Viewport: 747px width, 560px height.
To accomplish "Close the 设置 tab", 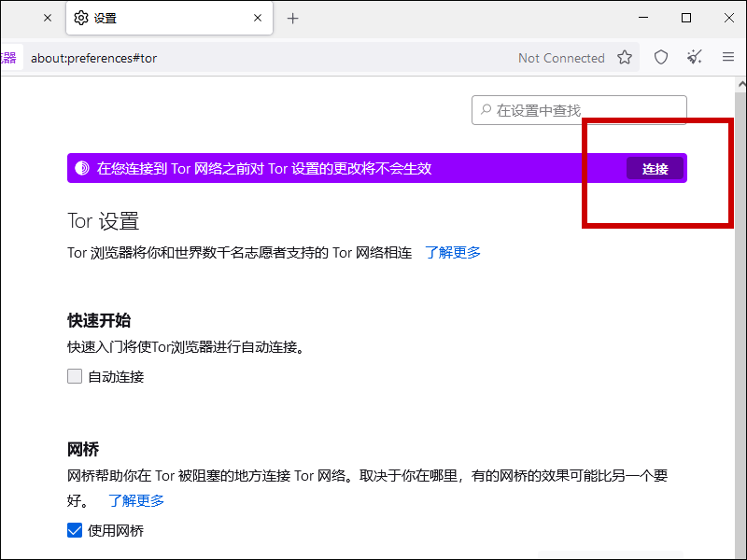I will pyautogui.click(x=258, y=18).
